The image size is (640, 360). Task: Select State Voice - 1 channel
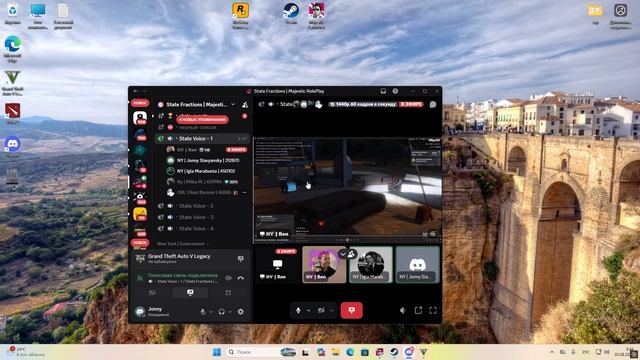coord(202,139)
